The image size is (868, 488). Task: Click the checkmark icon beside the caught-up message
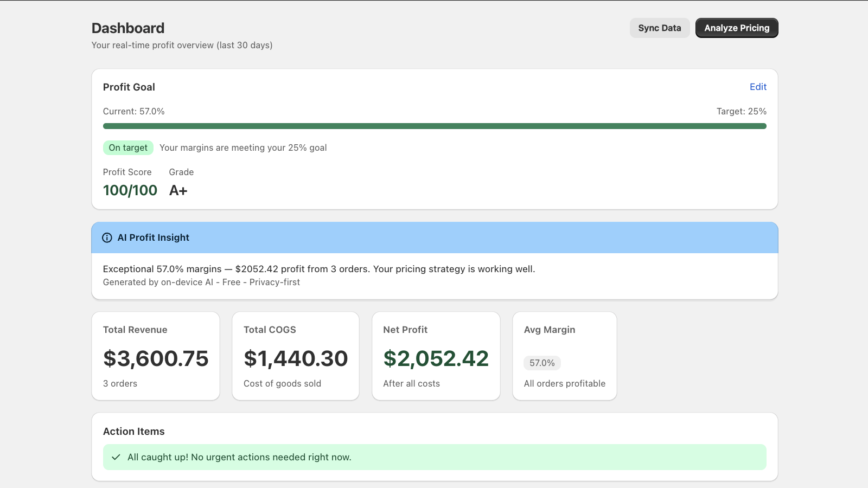pos(116,457)
